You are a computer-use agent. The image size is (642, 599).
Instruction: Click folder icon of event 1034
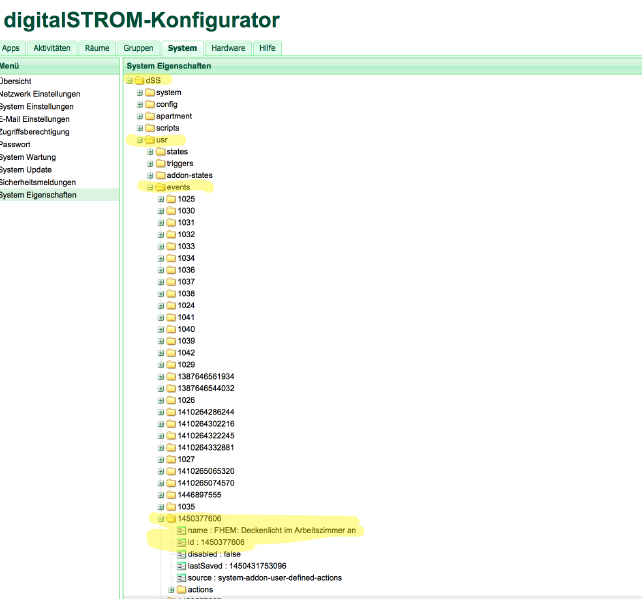pos(171,258)
